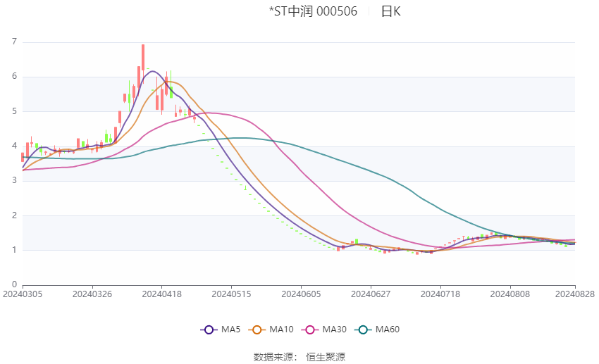Toggle the MA10 legend series
The image size is (599, 364).
(271, 330)
